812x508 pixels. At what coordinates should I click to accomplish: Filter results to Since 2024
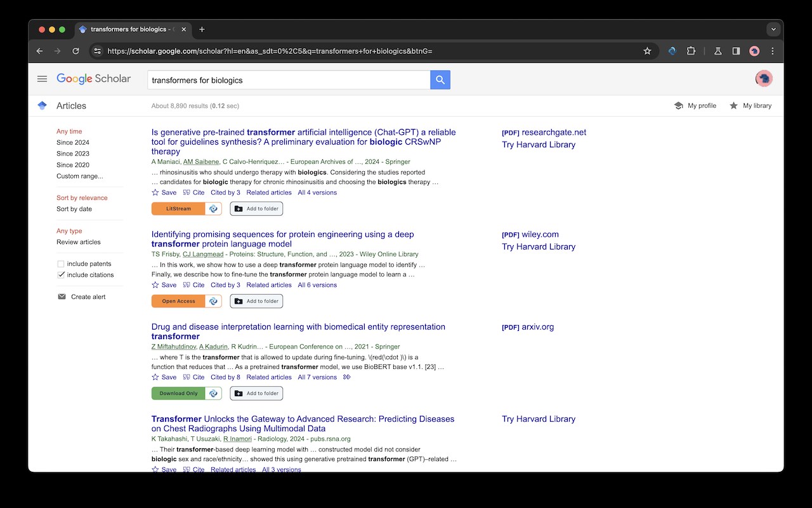[73, 142]
